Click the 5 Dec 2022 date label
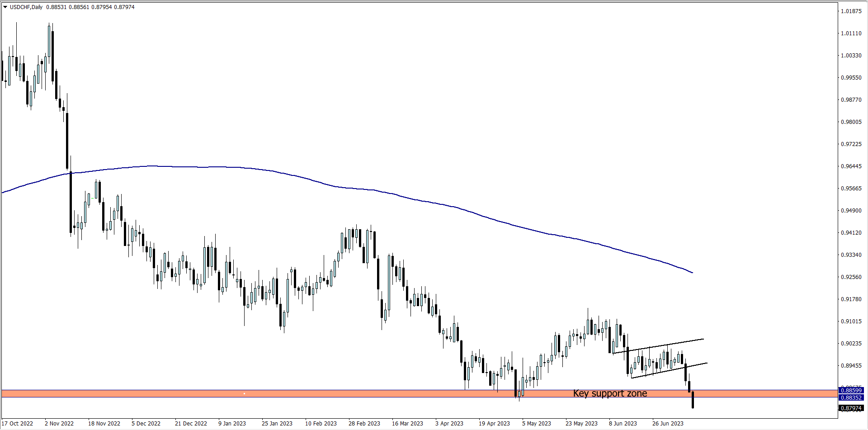The height and width of the screenshot is (430, 868). [146, 424]
